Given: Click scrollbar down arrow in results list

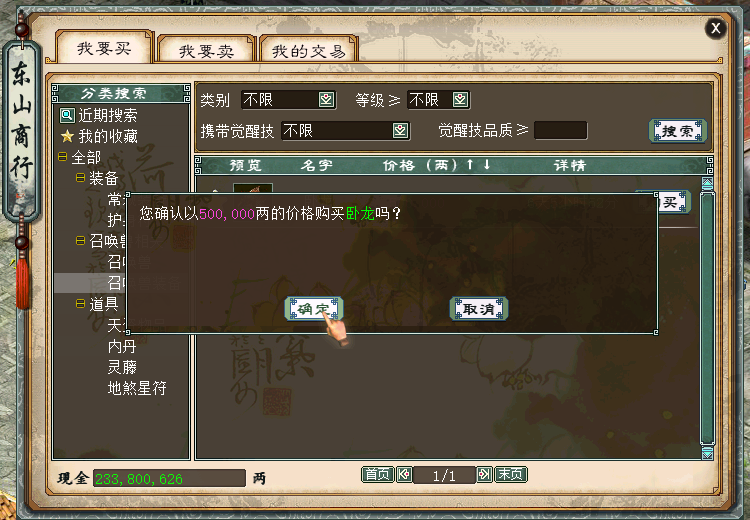Looking at the screenshot, I should pos(707,453).
